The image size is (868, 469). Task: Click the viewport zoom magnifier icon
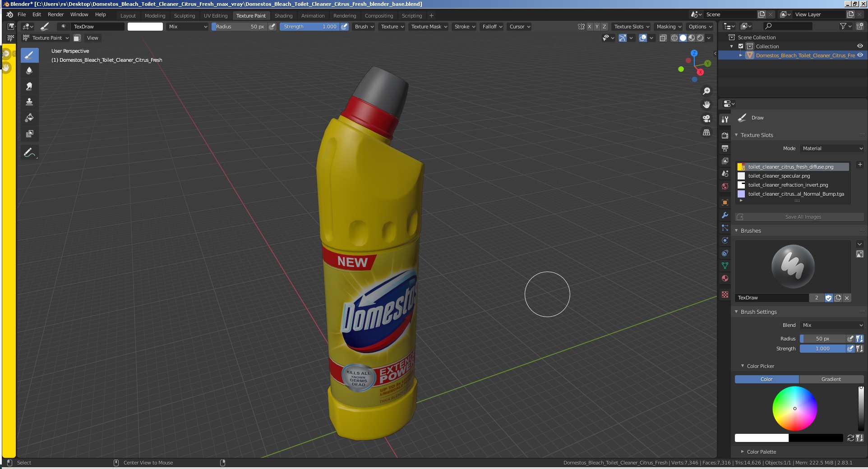click(x=706, y=91)
